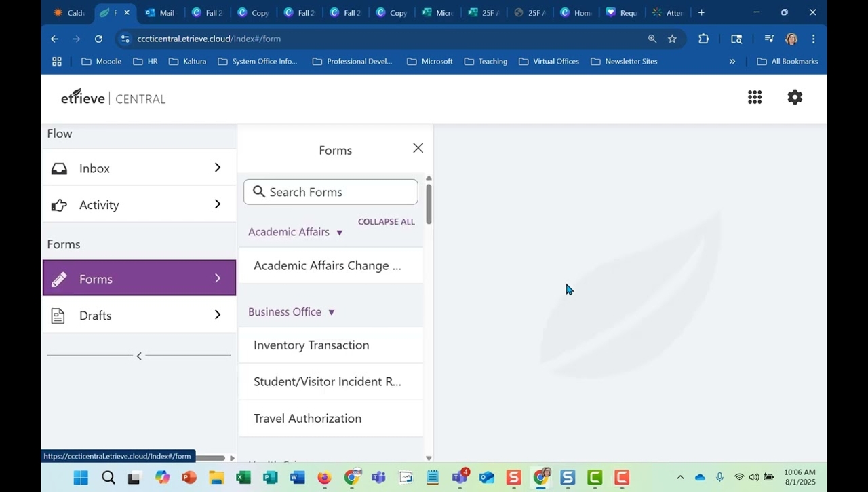Viewport: 868px width, 492px height.
Task: Close the Forms panel with X
Action: [418, 148]
